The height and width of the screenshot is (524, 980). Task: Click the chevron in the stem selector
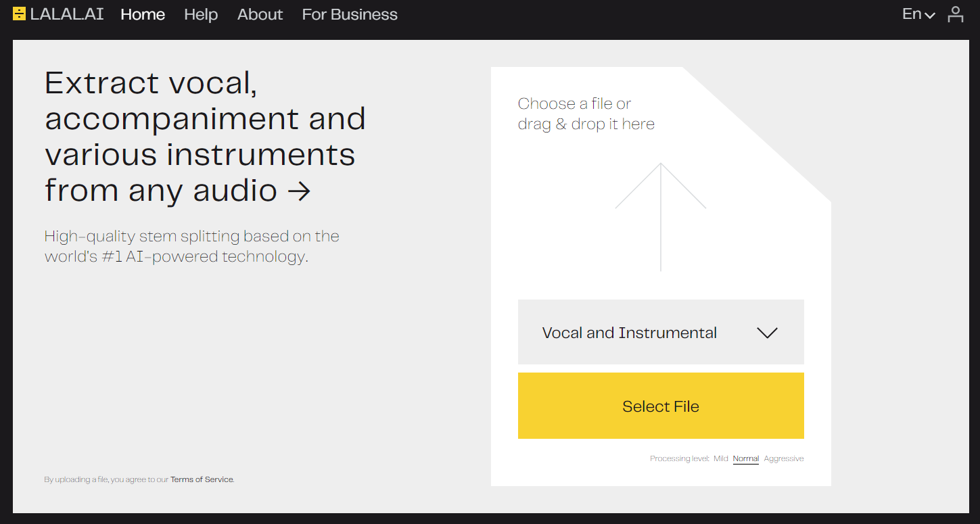pos(767,333)
